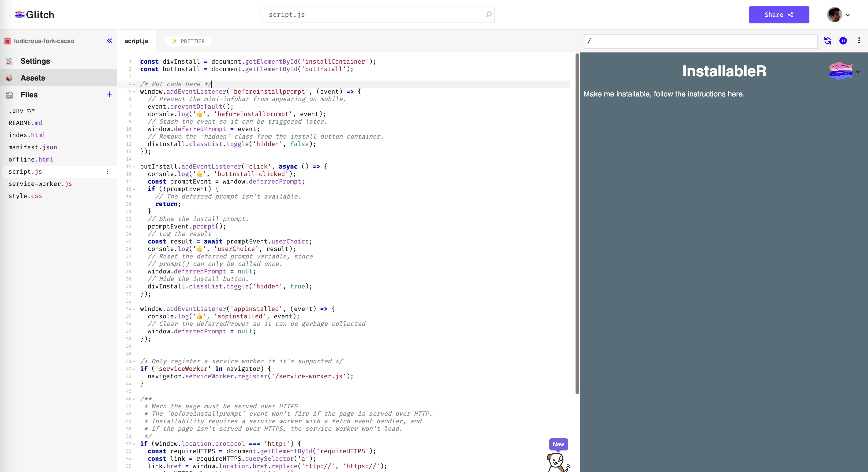Viewport: 868px width, 472px height.
Task: Refresh the preview pane
Action: (x=827, y=41)
